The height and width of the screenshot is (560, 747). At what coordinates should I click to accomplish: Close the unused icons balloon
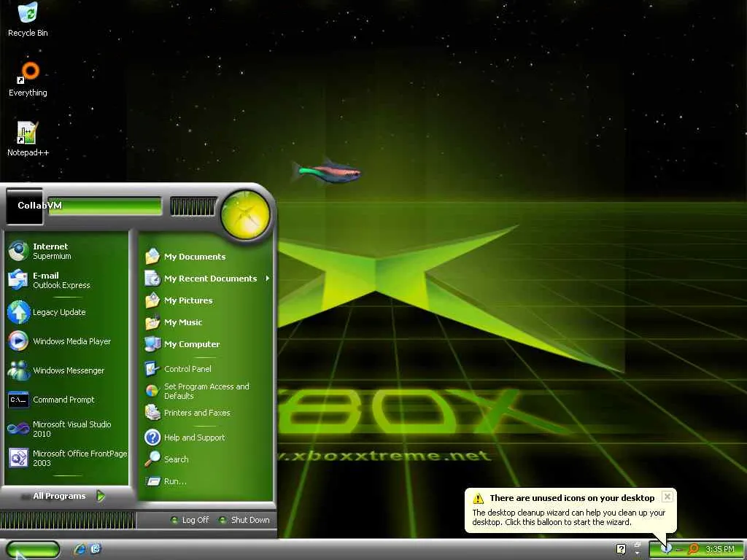[667, 497]
